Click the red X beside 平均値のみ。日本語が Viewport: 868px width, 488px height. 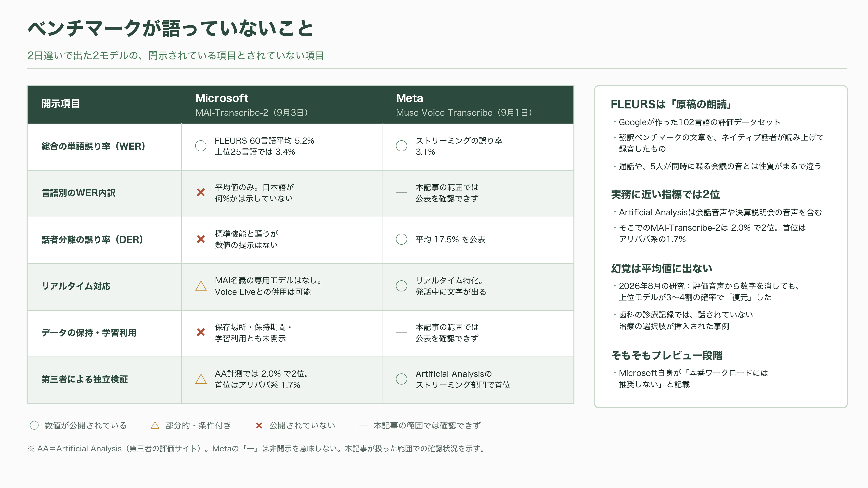(201, 192)
